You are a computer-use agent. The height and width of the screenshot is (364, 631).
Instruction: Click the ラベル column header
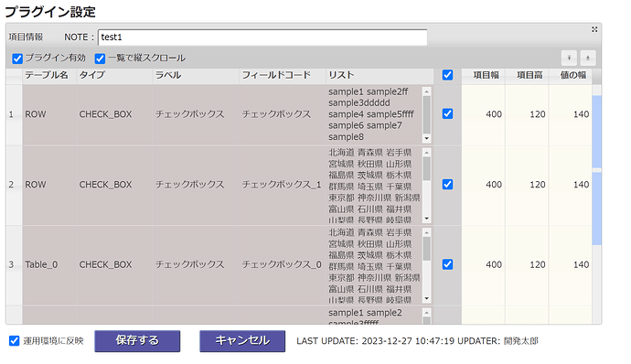click(x=196, y=75)
